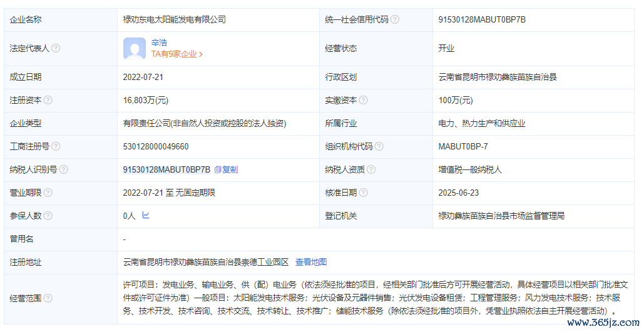Click 云南省昆明市禄劝彝族苗族自治县 administrative division value
Screen dimensions: 644x332
click(498, 77)
